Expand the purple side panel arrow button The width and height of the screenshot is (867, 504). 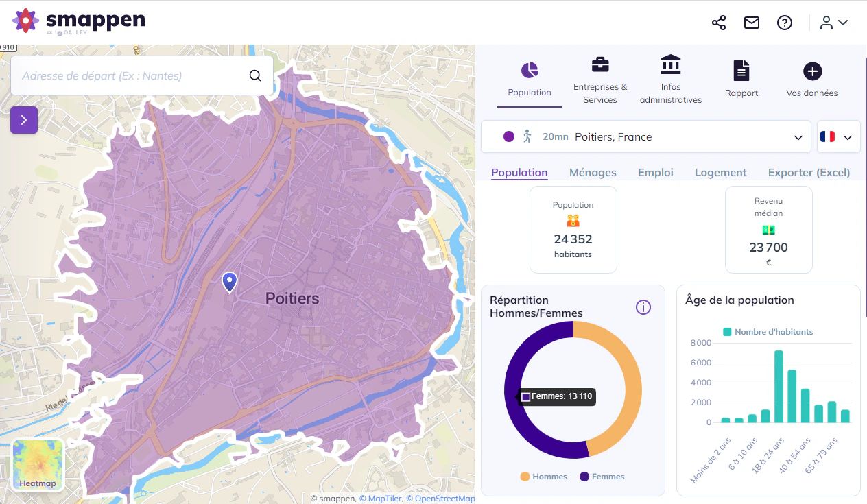tap(24, 120)
